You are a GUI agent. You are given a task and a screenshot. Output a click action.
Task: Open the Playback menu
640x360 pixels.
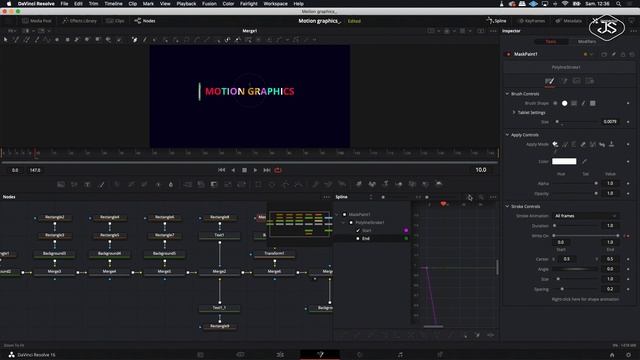click(x=186, y=4)
